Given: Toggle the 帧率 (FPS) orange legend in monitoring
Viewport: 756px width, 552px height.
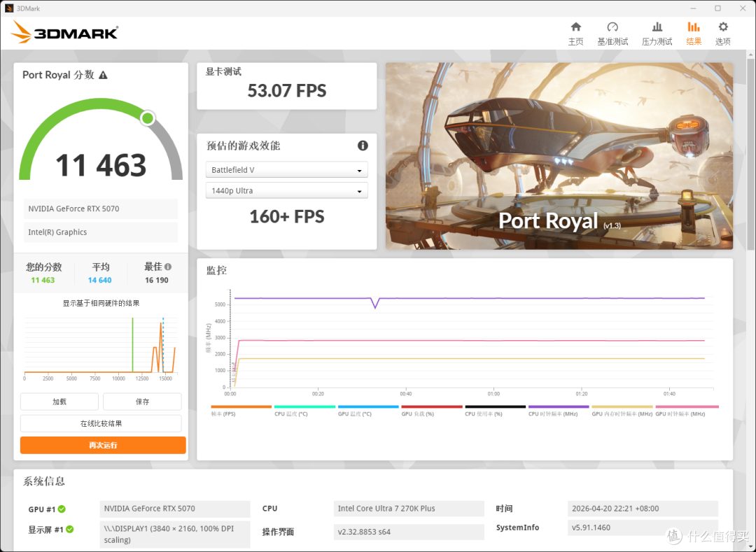Looking at the screenshot, I should [241, 410].
